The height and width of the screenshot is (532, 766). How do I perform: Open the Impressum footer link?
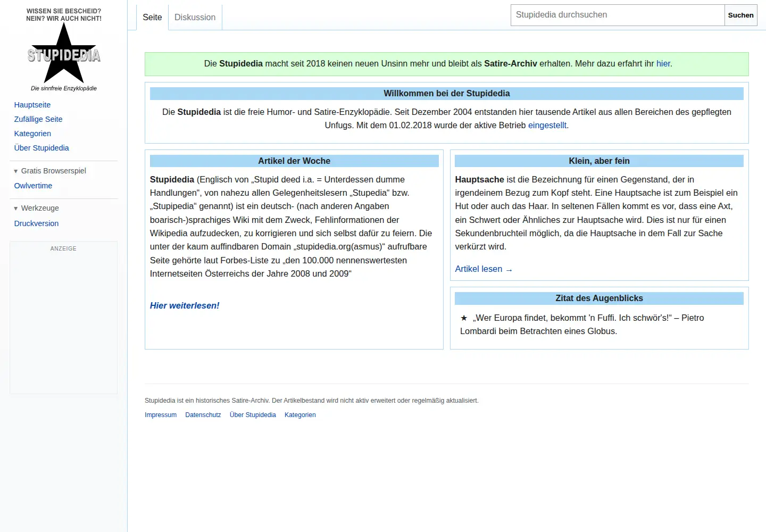tap(161, 415)
